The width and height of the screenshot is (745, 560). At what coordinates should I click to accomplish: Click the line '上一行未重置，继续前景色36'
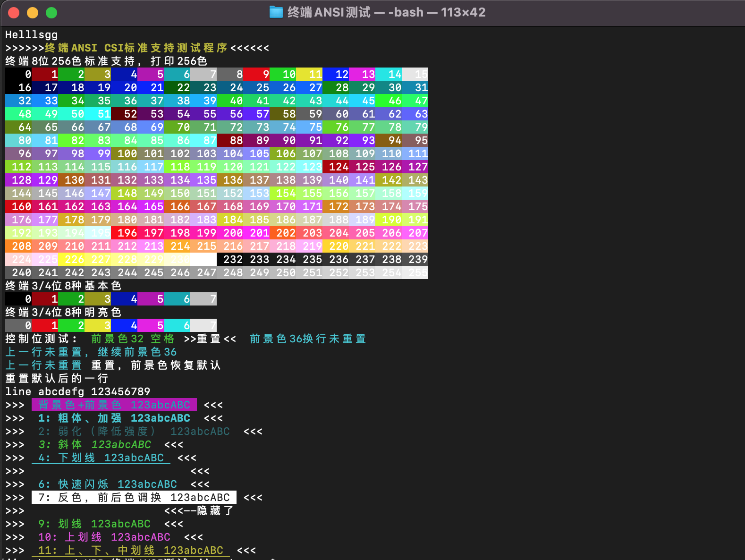91,352
